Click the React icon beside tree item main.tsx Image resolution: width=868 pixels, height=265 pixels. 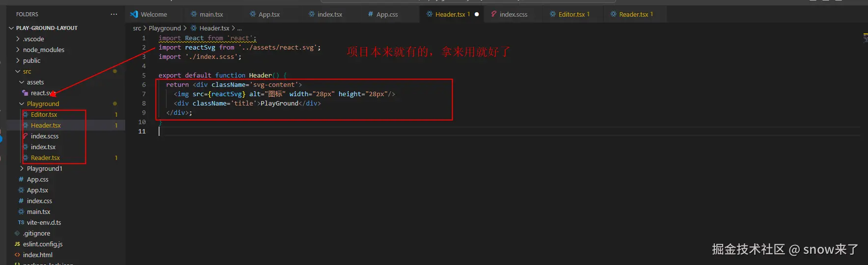(x=21, y=212)
